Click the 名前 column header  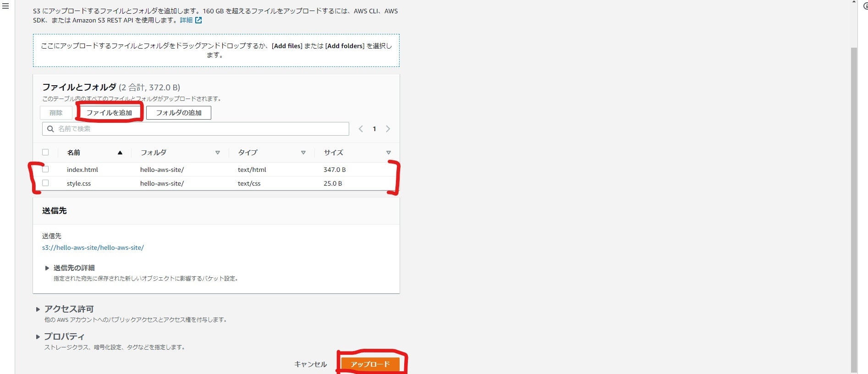click(x=74, y=153)
